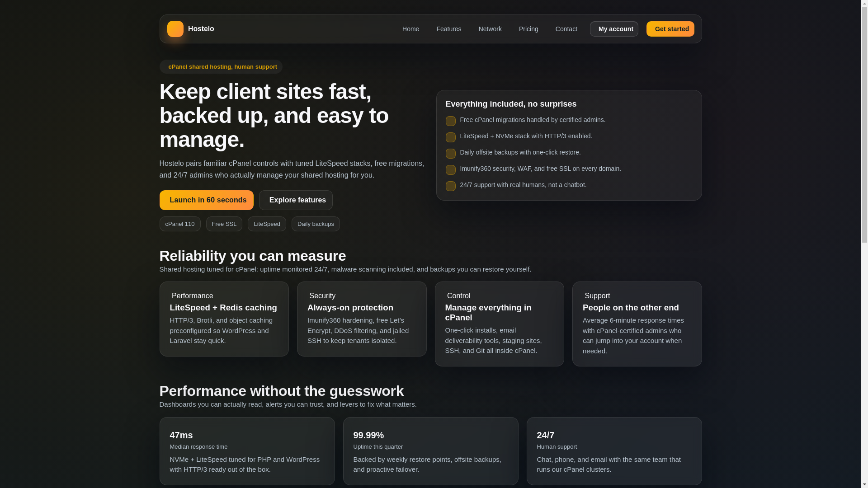
Task: Open the Network nav item
Action: click(490, 29)
